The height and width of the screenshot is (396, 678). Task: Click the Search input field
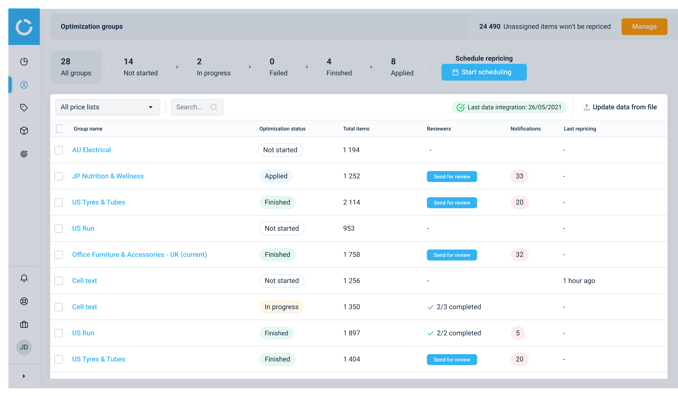tap(197, 107)
